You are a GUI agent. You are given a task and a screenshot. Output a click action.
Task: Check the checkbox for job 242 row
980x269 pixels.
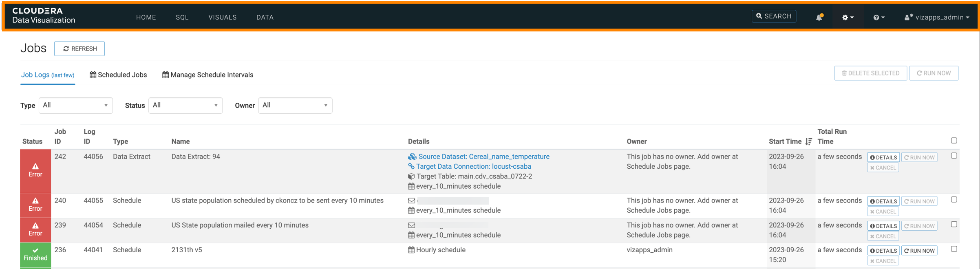954,156
